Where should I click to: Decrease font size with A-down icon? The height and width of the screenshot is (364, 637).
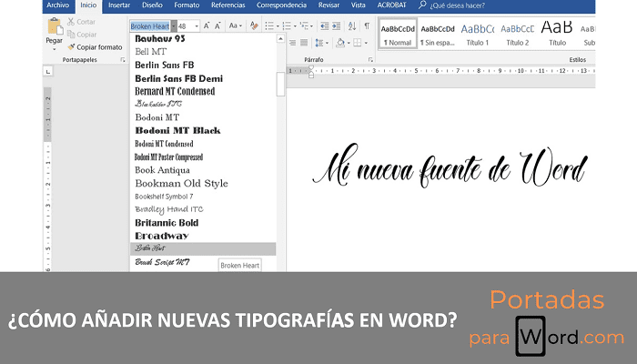click(217, 26)
